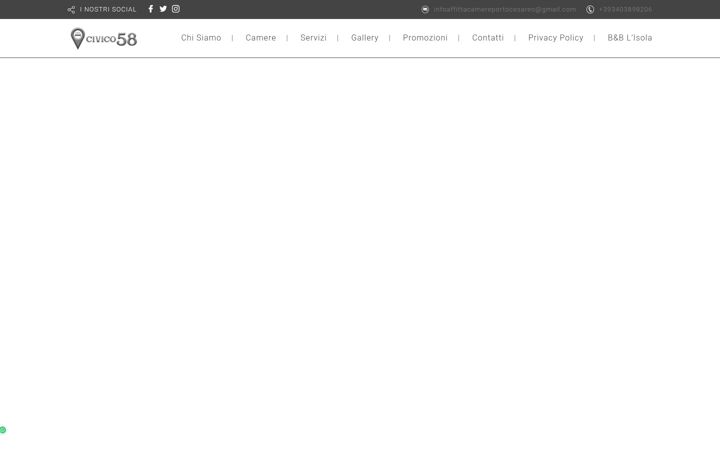Click the Civico58 logo
The width and height of the screenshot is (720, 450).
click(x=104, y=38)
